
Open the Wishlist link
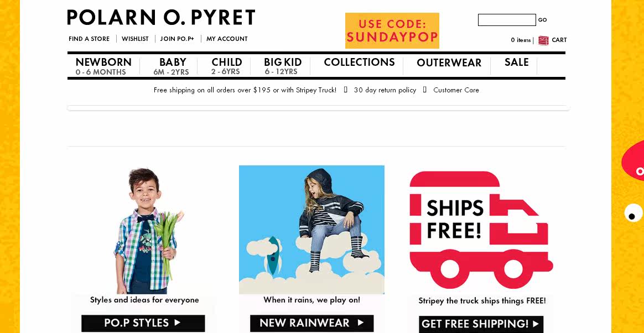pyautogui.click(x=135, y=39)
